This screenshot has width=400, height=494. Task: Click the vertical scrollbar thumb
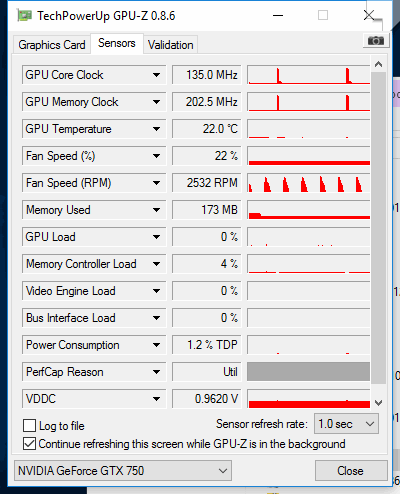(x=378, y=228)
